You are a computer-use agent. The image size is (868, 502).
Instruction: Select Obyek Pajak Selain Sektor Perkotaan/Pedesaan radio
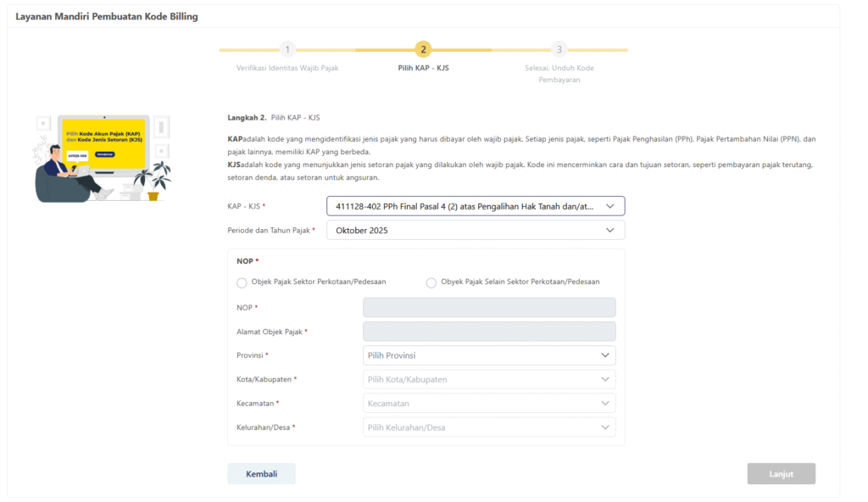point(431,282)
